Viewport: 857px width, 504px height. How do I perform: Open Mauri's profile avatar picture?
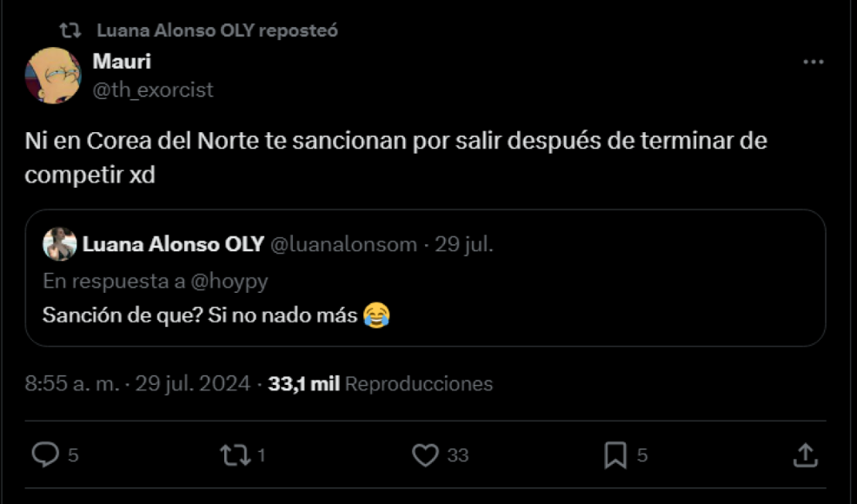point(53,76)
